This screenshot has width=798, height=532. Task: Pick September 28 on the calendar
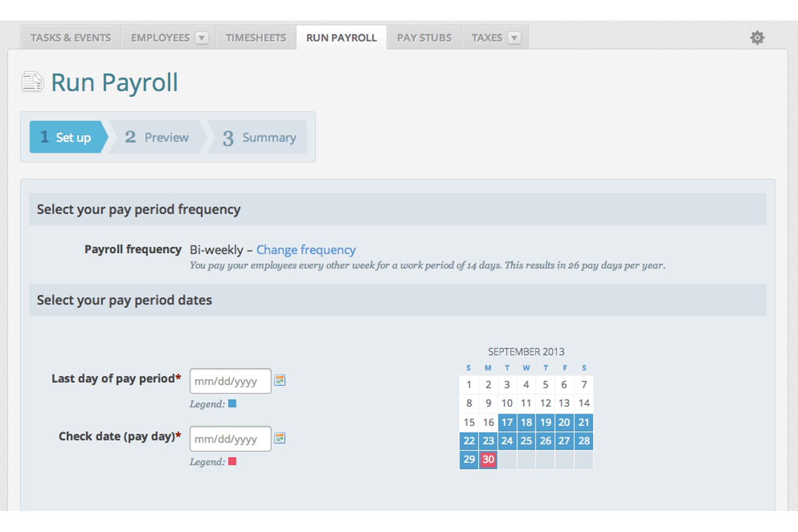[584, 441]
